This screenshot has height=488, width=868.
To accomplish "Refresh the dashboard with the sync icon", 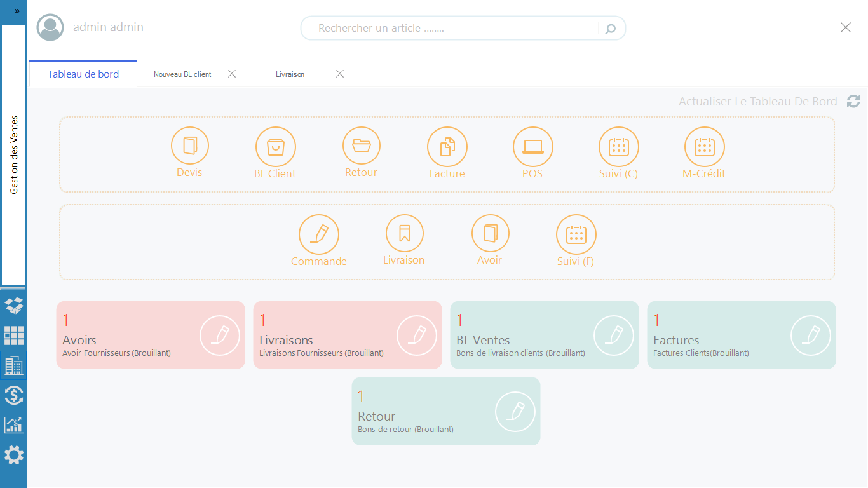I will [853, 102].
